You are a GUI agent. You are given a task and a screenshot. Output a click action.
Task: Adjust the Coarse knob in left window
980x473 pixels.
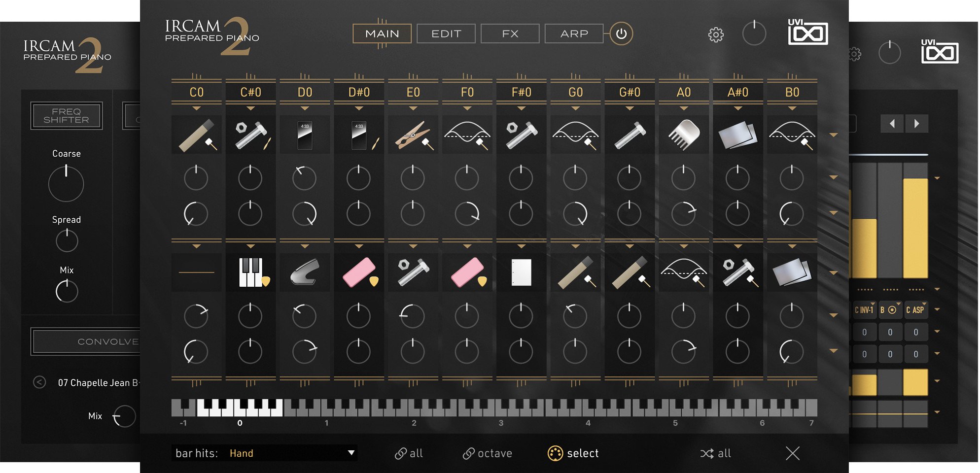point(66,184)
